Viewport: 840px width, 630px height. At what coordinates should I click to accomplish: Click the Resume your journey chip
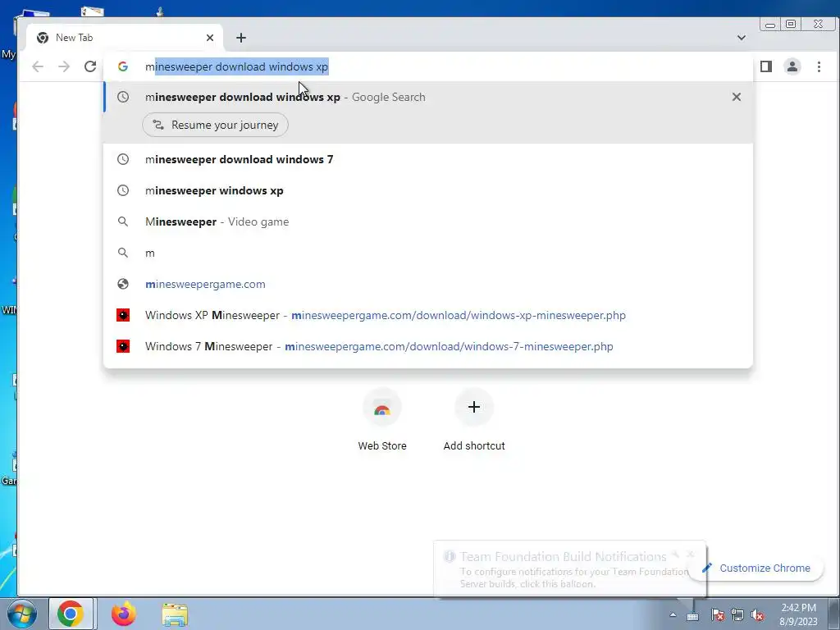click(216, 125)
